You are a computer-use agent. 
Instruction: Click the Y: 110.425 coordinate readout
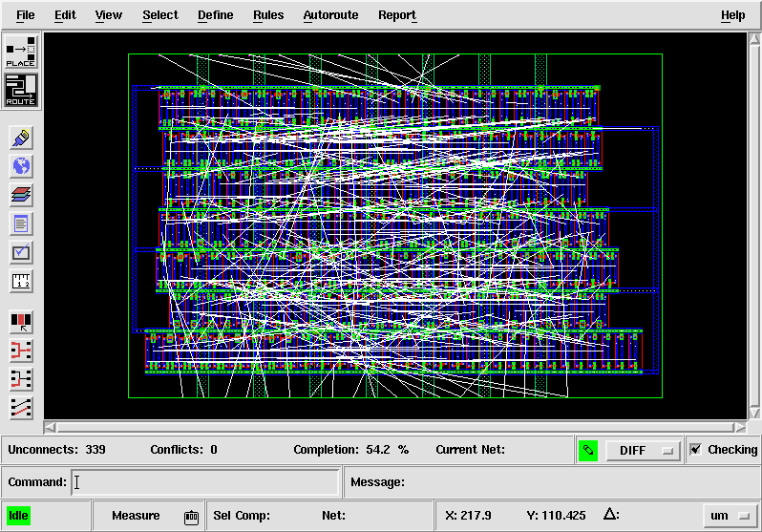[x=556, y=516]
